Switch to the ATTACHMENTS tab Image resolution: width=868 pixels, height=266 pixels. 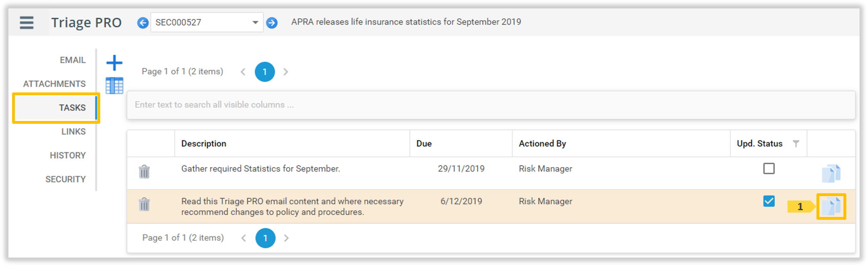(x=54, y=84)
